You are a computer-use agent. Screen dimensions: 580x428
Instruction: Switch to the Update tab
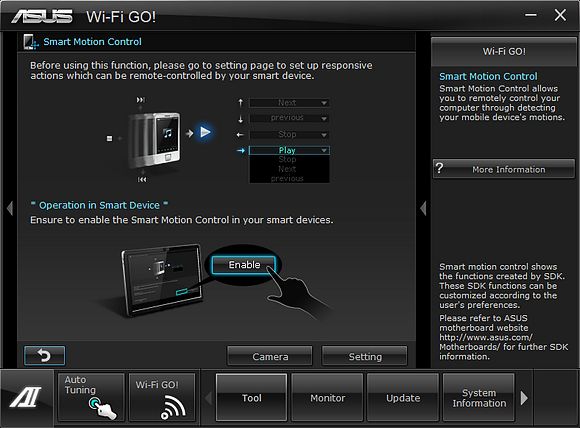[403, 398]
